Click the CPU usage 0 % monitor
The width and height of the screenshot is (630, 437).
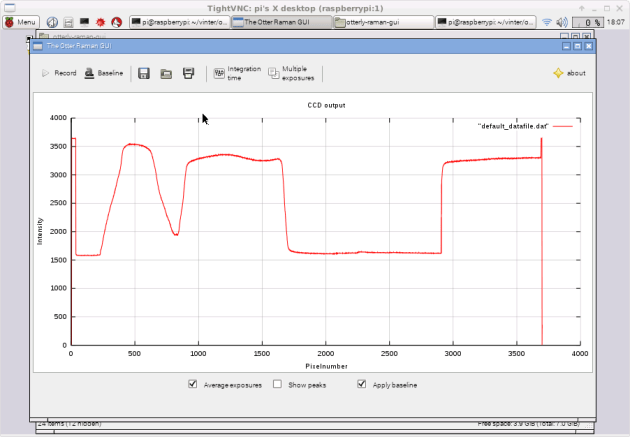click(x=587, y=22)
